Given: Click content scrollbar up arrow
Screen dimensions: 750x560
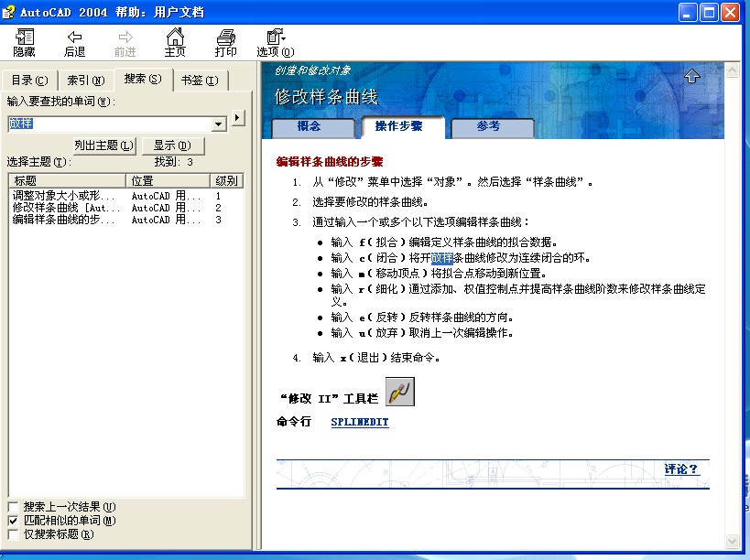Looking at the screenshot, I should coord(733,71).
